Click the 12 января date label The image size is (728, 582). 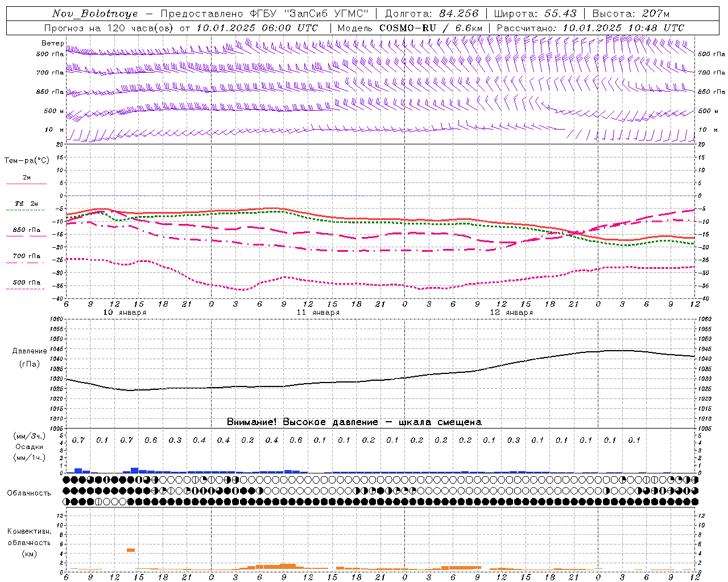(511, 313)
